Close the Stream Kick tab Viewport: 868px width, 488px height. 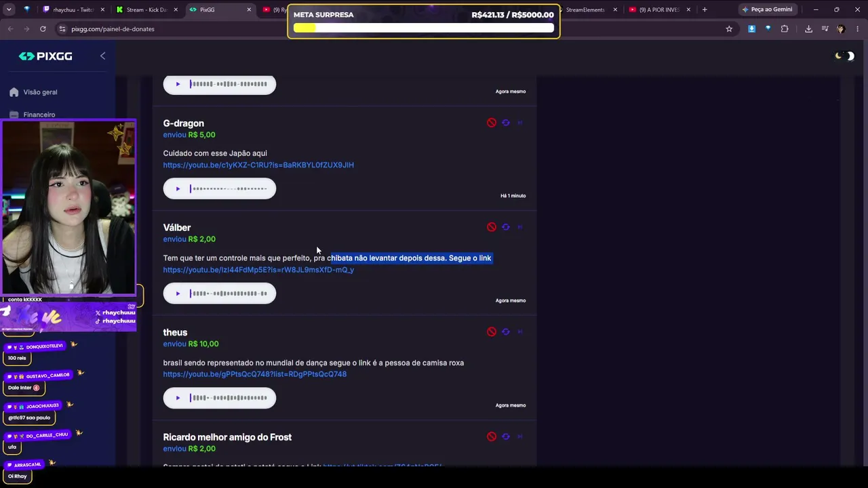coord(176,9)
